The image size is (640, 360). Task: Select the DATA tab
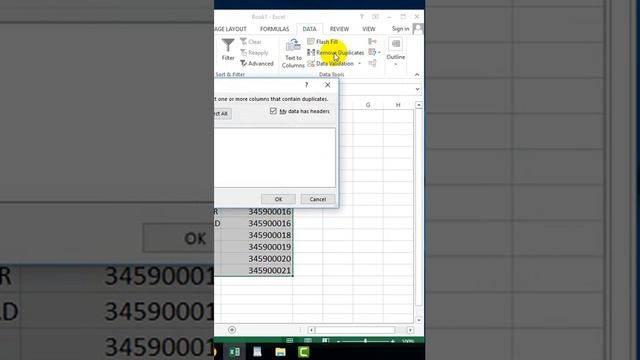point(309,29)
